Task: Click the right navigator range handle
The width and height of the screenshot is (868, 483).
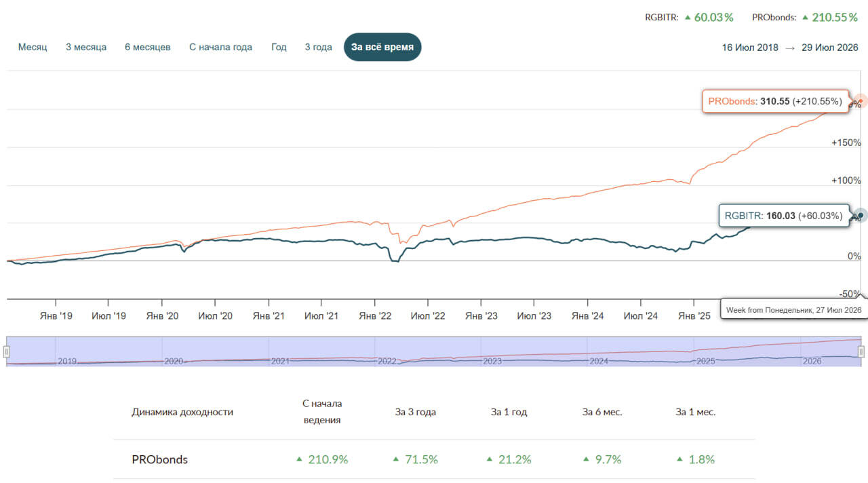Action: pyautogui.click(x=861, y=351)
